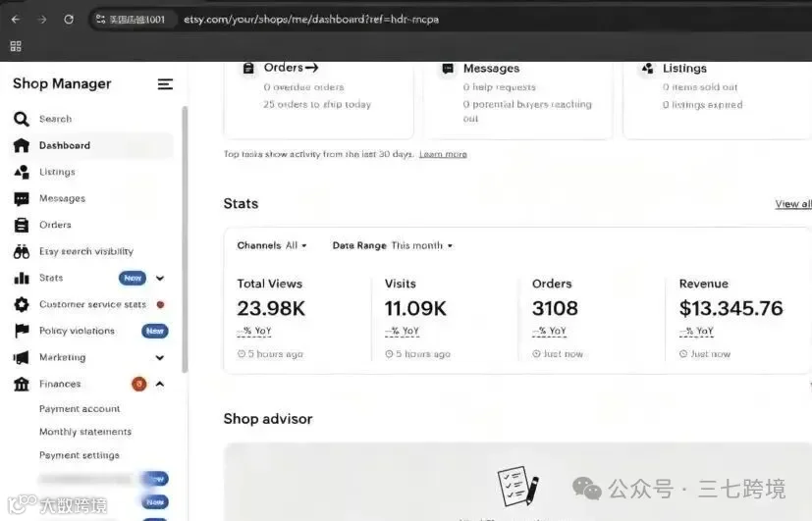The height and width of the screenshot is (521, 812).
Task: Open the apps grid icon in bookmarks bar
Action: click(x=16, y=46)
